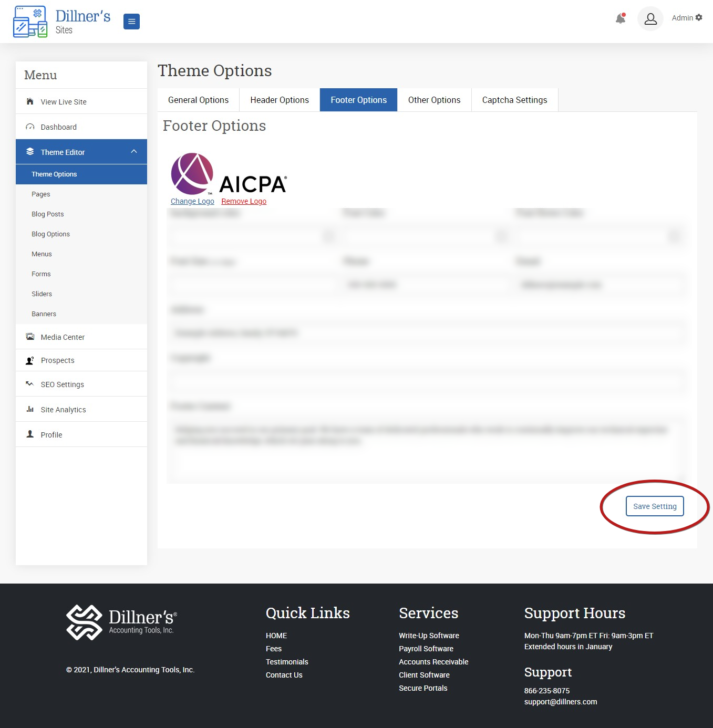Image resolution: width=713 pixels, height=728 pixels.
Task: Click the Dillner's Sites logo
Action: pyautogui.click(x=62, y=22)
